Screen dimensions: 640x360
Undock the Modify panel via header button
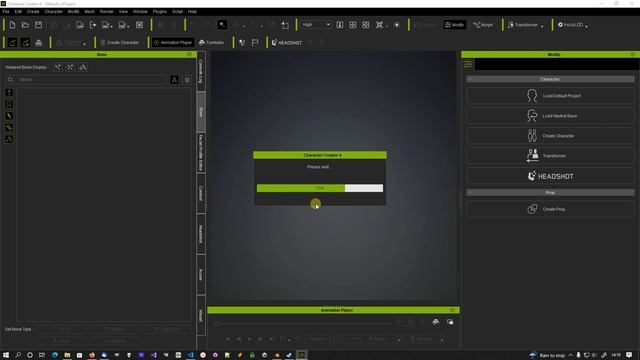633,54
